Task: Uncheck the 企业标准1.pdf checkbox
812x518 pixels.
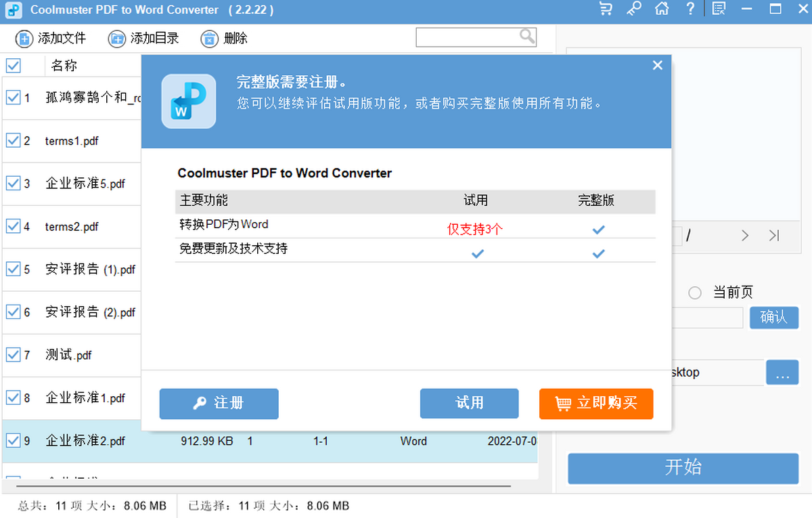Action: 13,397
